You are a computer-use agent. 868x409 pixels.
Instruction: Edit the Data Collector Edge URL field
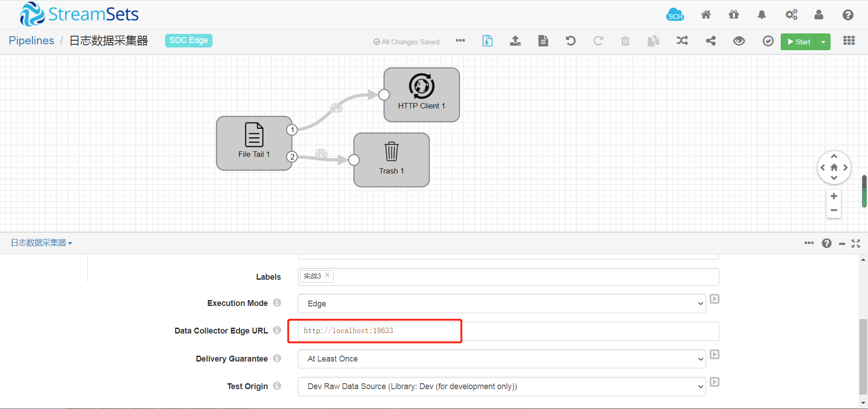pos(508,331)
